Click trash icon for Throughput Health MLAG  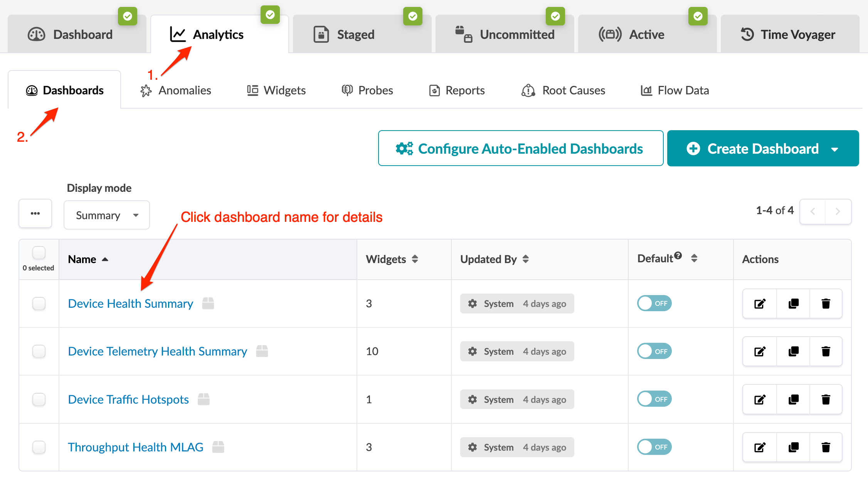[826, 447]
